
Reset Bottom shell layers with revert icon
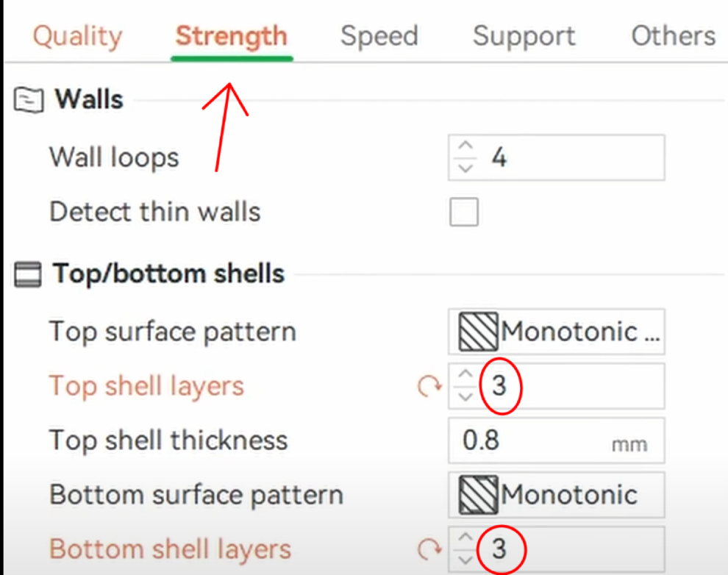click(x=429, y=549)
